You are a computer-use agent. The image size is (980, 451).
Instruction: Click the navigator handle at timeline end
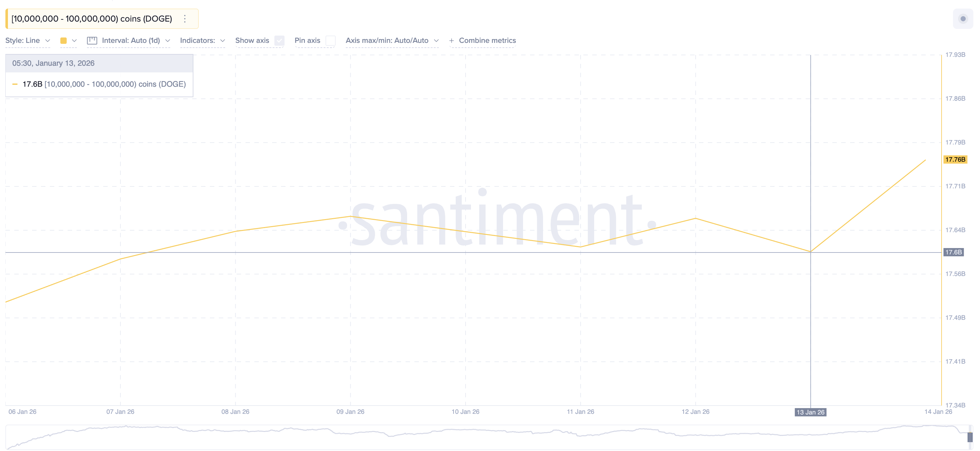coord(970,437)
